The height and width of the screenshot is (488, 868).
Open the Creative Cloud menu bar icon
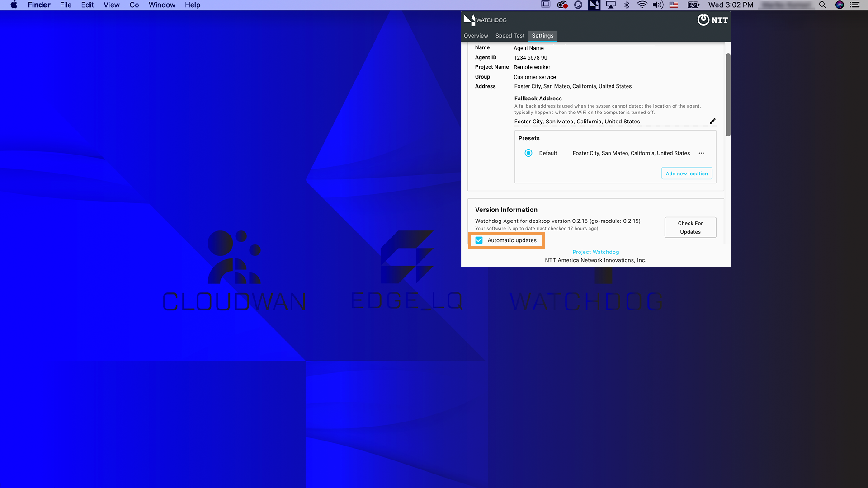point(562,5)
